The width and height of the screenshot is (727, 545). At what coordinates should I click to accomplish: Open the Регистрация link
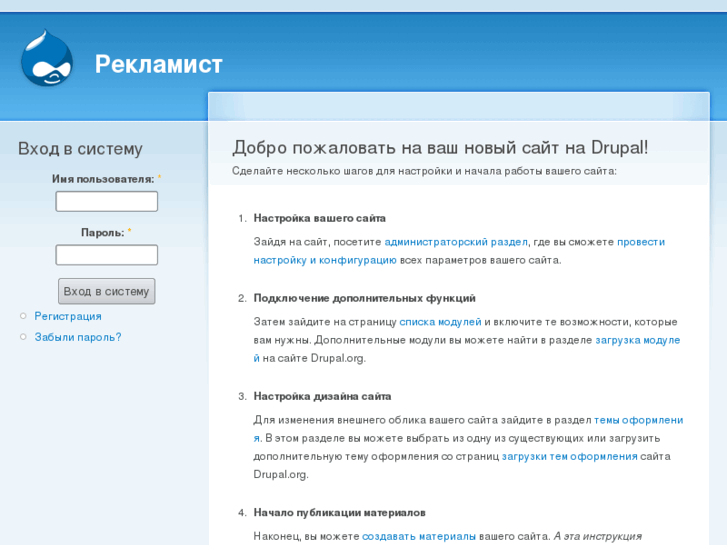click(x=68, y=316)
